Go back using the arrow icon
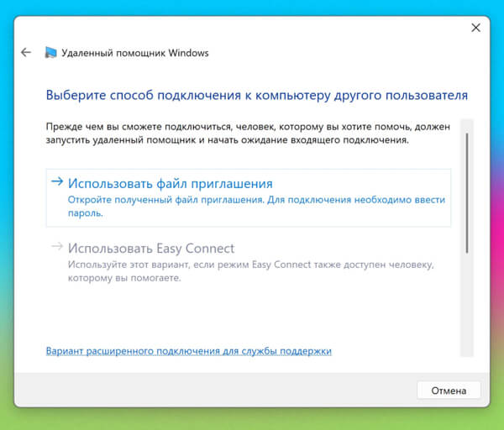The height and width of the screenshot is (430, 504). (x=26, y=52)
